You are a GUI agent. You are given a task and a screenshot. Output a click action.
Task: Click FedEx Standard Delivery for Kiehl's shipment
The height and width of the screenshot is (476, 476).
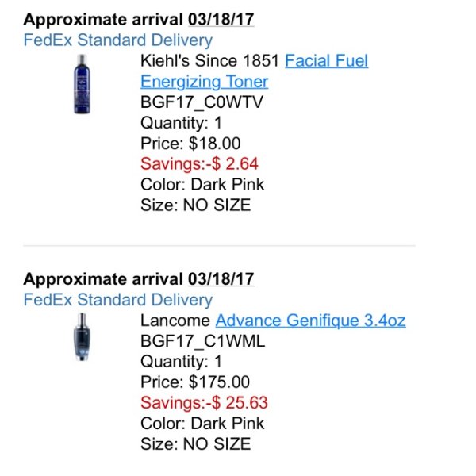tap(117, 40)
